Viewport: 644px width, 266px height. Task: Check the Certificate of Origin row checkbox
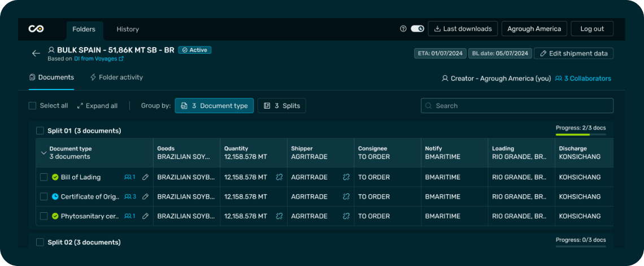(43, 197)
